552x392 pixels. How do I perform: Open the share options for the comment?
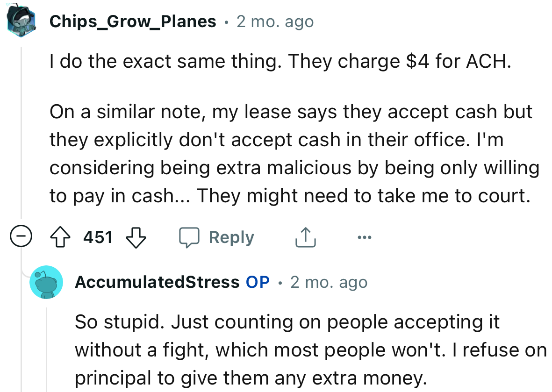click(306, 237)
